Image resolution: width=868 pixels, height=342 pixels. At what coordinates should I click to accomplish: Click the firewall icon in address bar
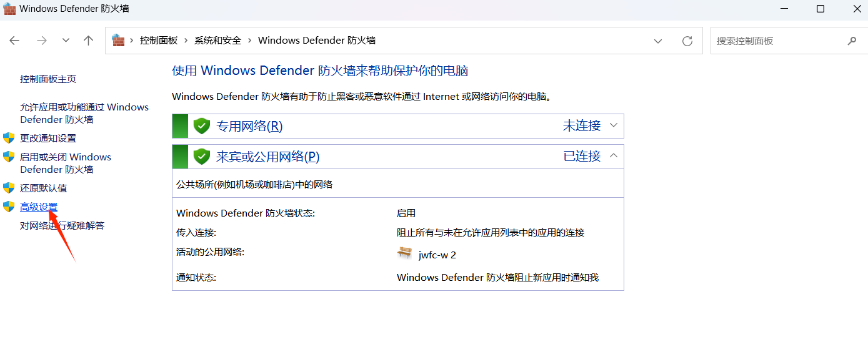tap(118, 40)
